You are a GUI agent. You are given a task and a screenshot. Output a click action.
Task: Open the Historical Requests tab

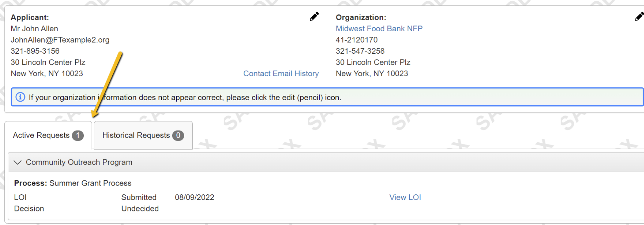(136, 135)
